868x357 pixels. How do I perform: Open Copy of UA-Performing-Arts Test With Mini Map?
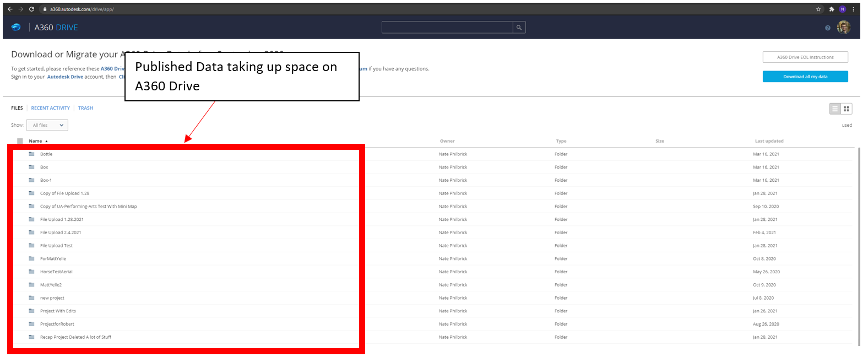tap(88, 207)
